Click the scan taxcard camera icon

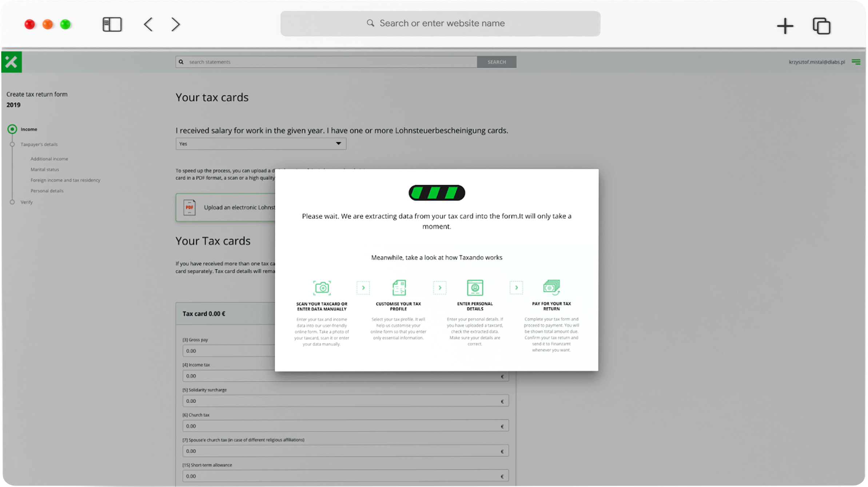tap(322, 287)
